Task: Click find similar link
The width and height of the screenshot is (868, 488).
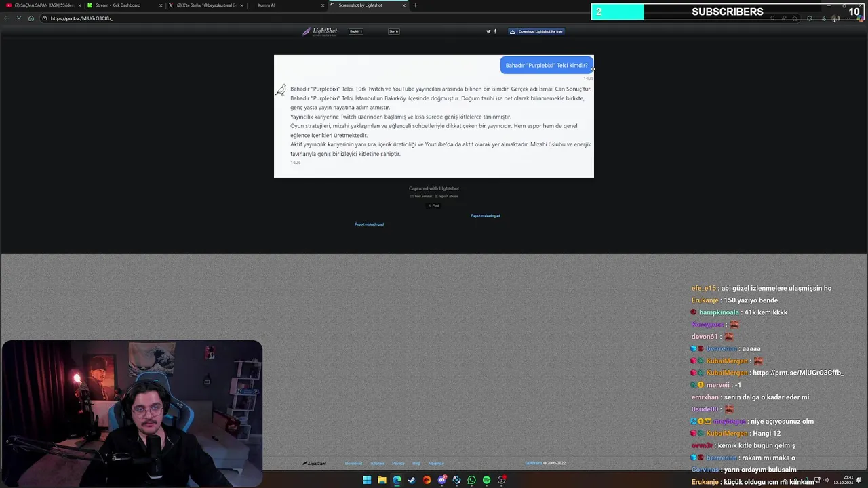Action: (421, 196)
